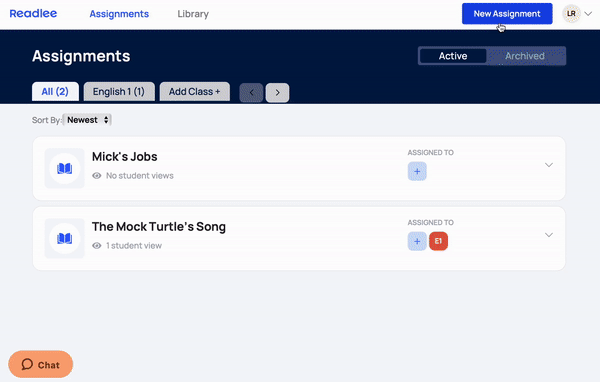The image size is (600, 382).
Task: Show the next class tabs with the right arrow
Action: pos(277,93)
